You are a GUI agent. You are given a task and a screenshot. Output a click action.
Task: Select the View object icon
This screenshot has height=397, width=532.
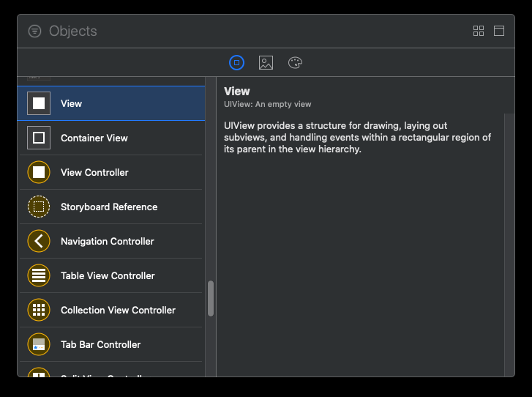[39, 103]
